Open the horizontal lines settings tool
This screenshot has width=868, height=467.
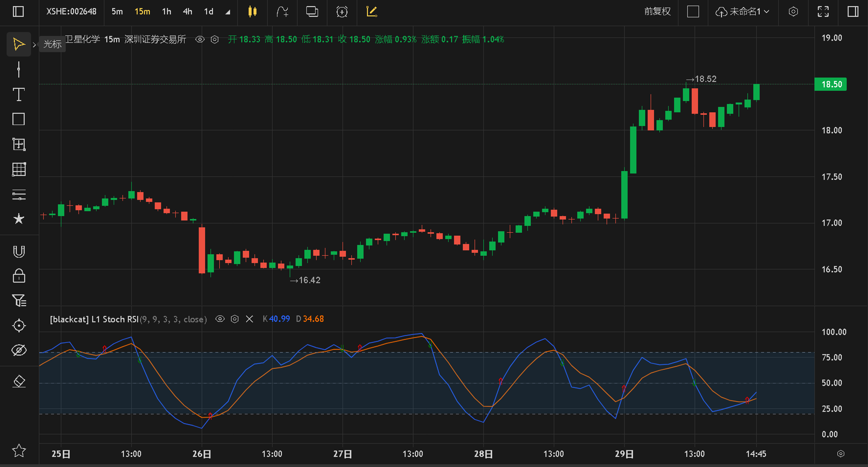point(19,195)
